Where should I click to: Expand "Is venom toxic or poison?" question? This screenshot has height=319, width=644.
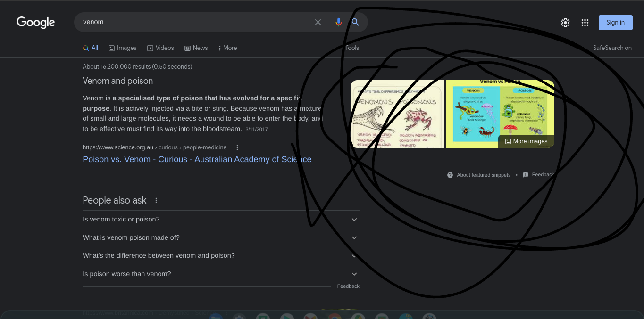click(221, 219)
